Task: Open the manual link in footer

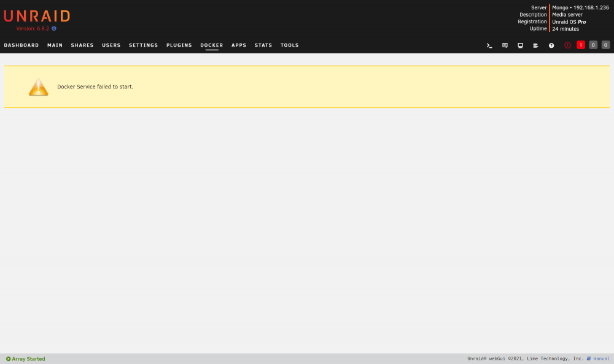Action: coord(602,358)
